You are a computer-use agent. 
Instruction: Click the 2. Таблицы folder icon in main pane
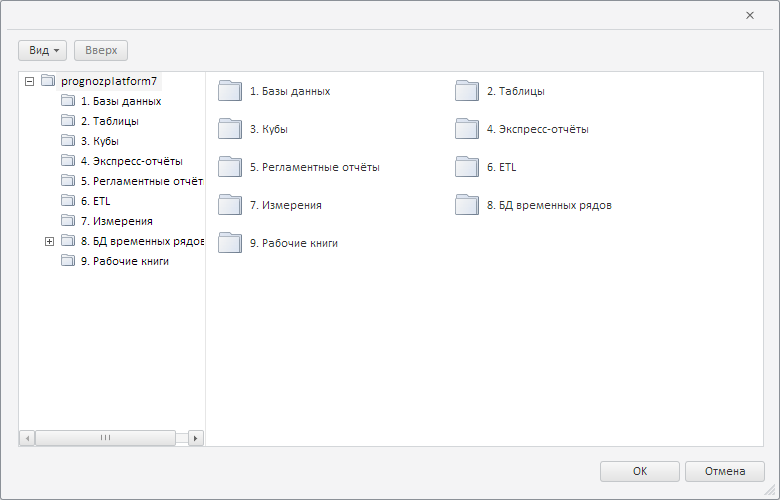[467, 91]
